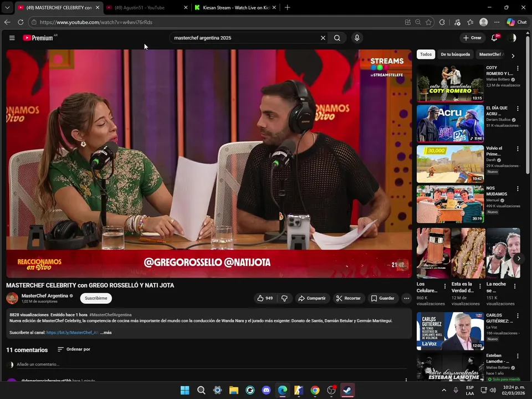This screenshot has height=399, width=532.
Task: Subscribe with Suscribirme button
Action: click(x=96, y=298)
